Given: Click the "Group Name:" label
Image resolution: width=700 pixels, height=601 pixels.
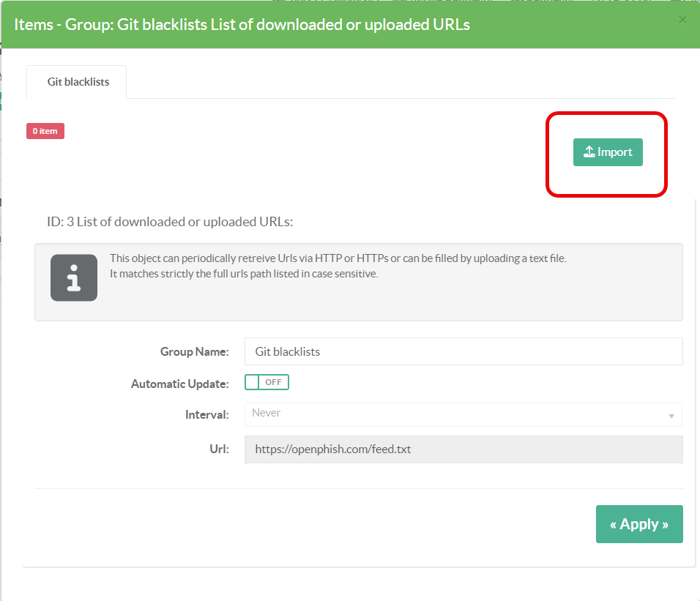Looking at the screenshot, I should point(194,351).
